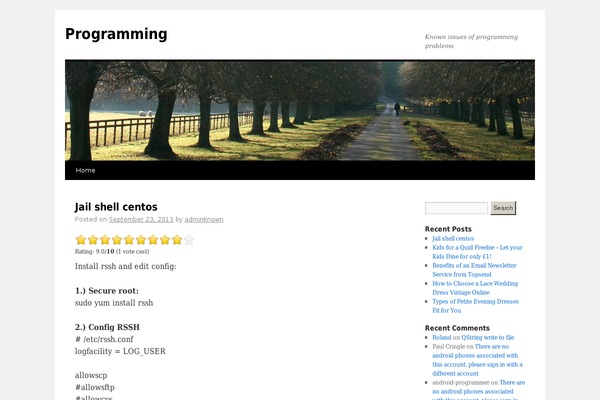The image size is (600, 400).
Task: Click 'Install rssh and edit config:' text
Action: click(x=126, y=266)
